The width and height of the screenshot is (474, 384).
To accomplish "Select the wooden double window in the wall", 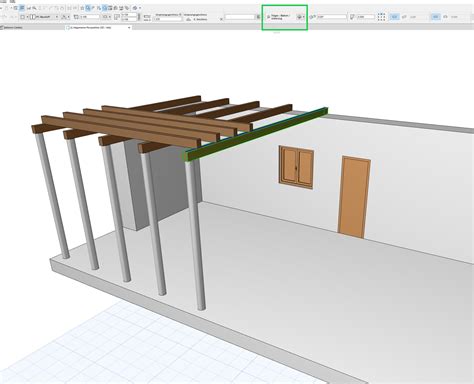I will 296,167.
